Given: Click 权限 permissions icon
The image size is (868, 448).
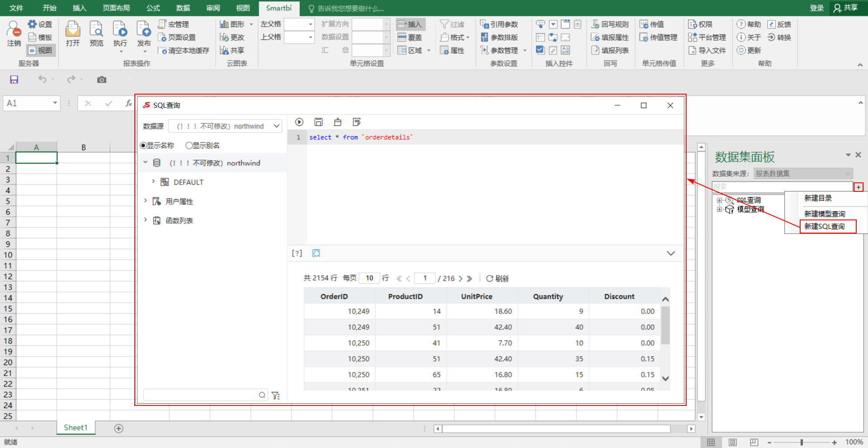Looking at the screenshot, I should click(700, 24).
